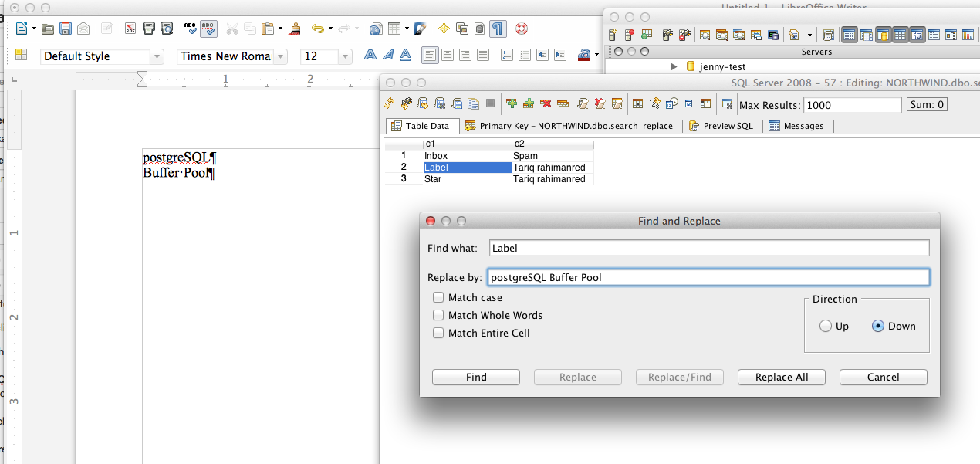Click the c2 column header
Image resolution: width=980 pixels, height=464 pixels.
pyautogui.click(x=553, y=144)
